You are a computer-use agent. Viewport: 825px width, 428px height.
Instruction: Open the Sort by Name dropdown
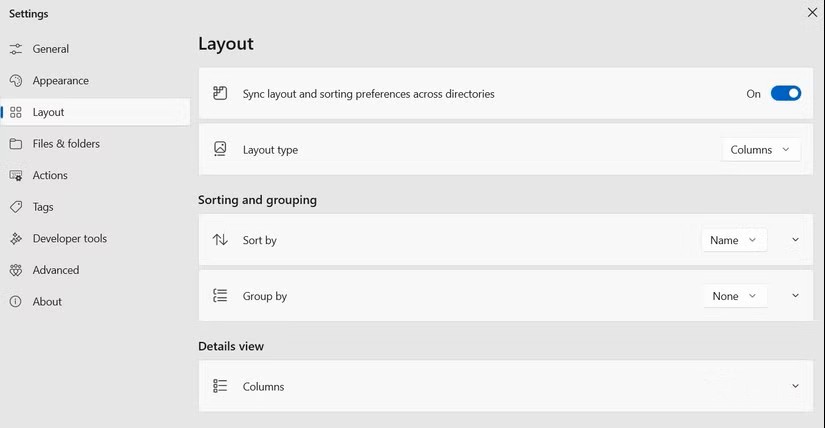click(x=733, y=240)
